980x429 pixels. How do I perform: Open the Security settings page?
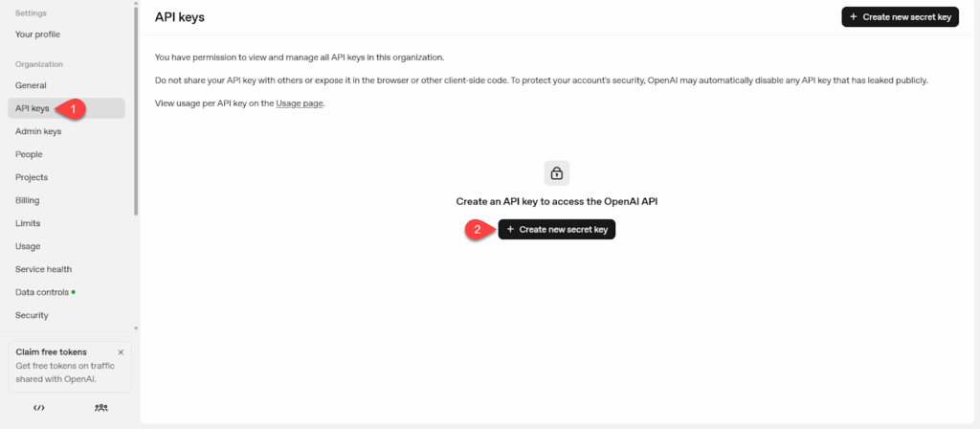point(32,315)
